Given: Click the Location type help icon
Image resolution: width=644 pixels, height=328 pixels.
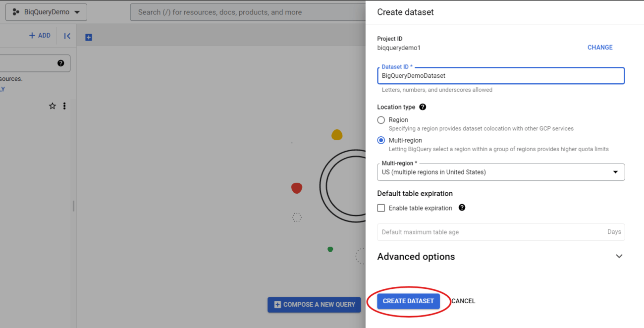Looking at the screenshot, I should [x=422, y=107].
